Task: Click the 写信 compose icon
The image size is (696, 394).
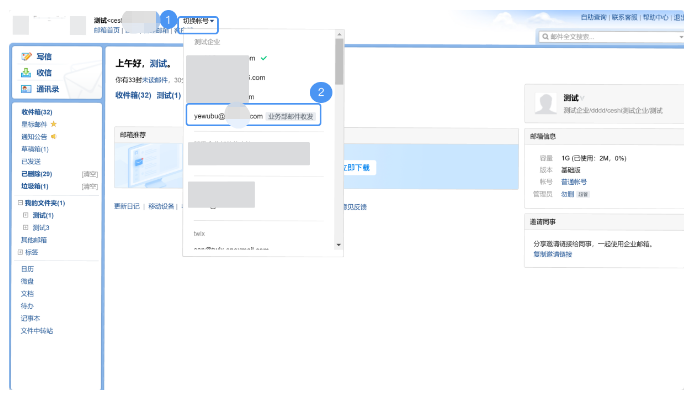Action: pos(27,56)
